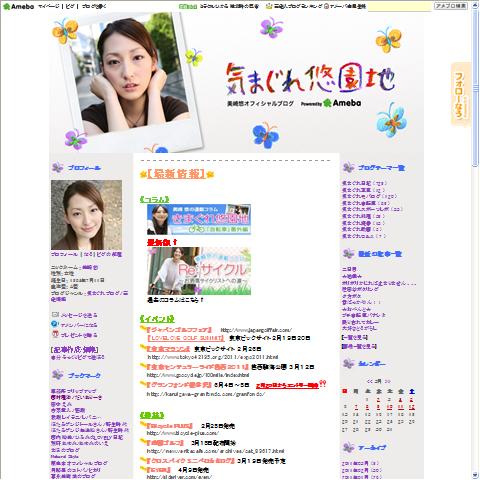Open 週刊ゴルフ magazine link
The height and width of the screenshot is (480, 480).
coord(165,443)
